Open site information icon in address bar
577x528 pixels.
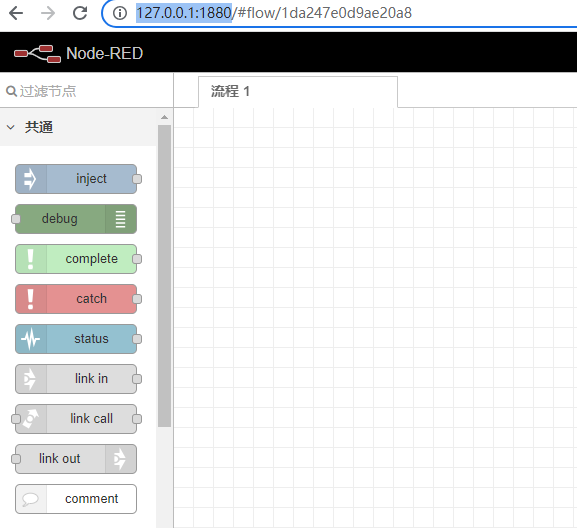pos(120,13)
